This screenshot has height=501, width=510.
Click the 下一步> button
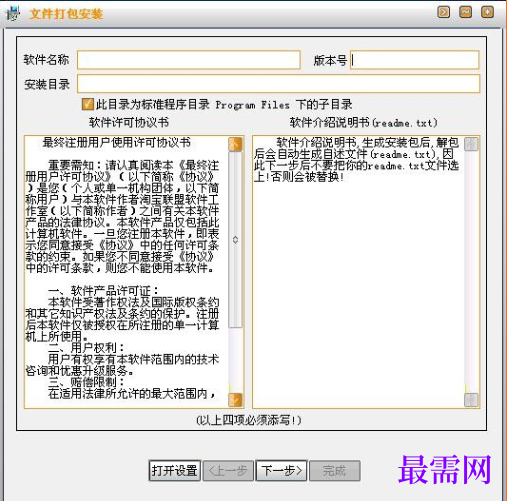[281, 471]
